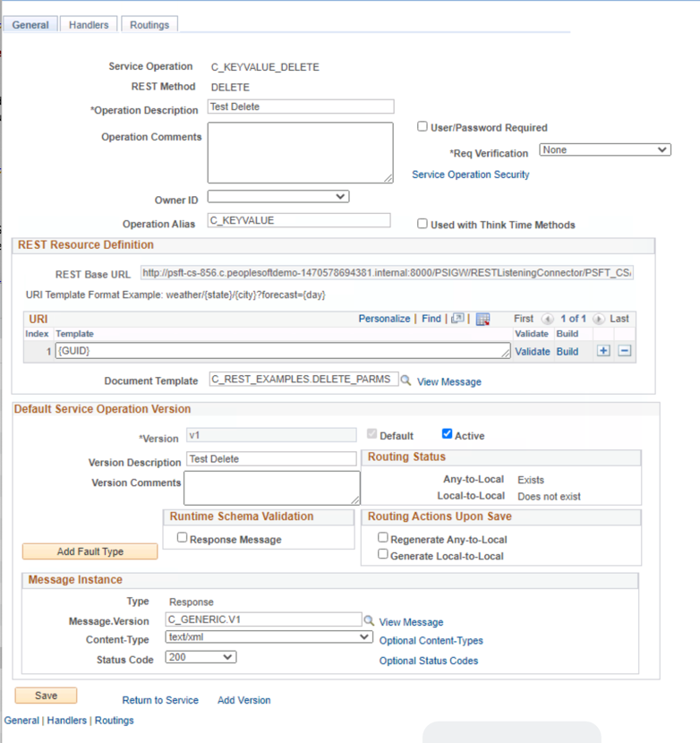Click C_KEYVALUE_DELETE service operation text
Viewport: 700px width, 743px height.
[x=265, y=67]
